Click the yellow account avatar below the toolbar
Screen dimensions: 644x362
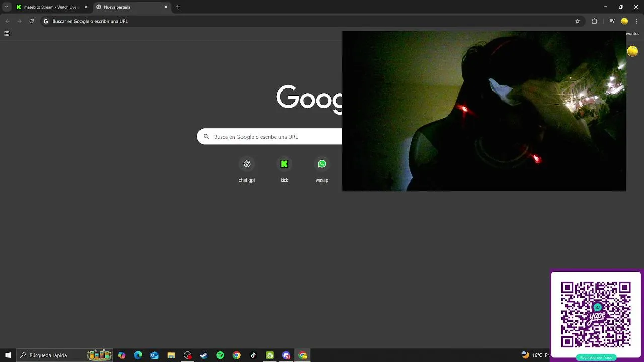[x=632, y=51]
